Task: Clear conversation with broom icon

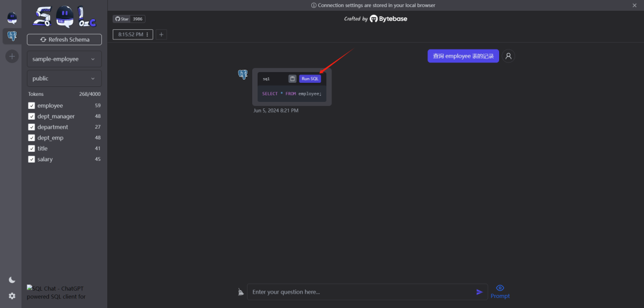Action: point(241,291)
